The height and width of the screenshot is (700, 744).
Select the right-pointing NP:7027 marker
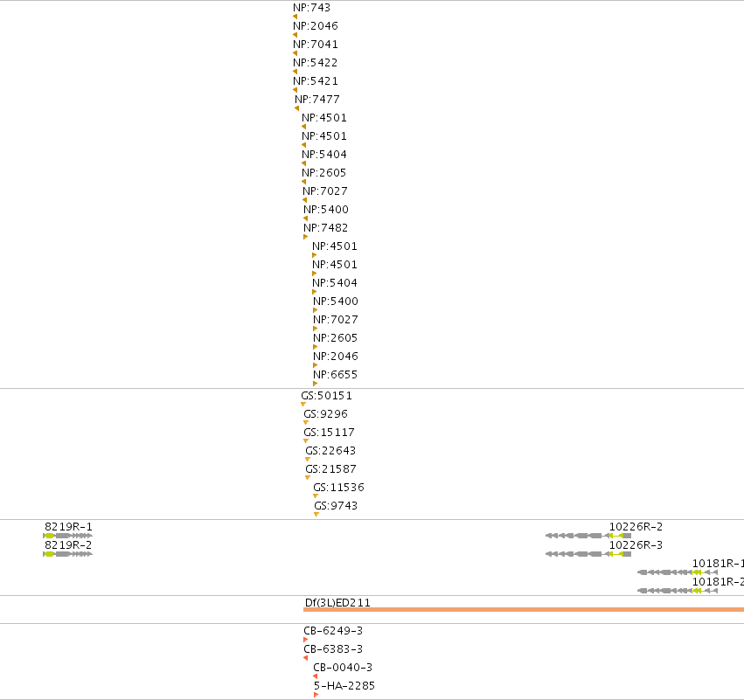click(315, 329)
